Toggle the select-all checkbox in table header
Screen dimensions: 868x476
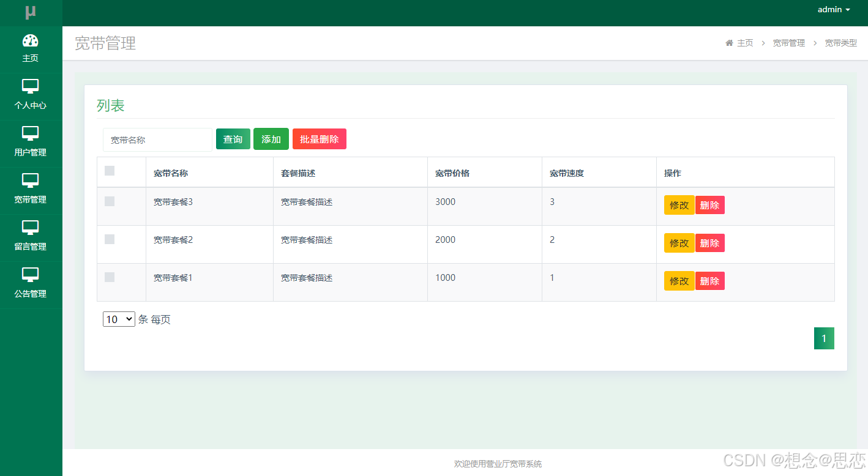[110, 171]
